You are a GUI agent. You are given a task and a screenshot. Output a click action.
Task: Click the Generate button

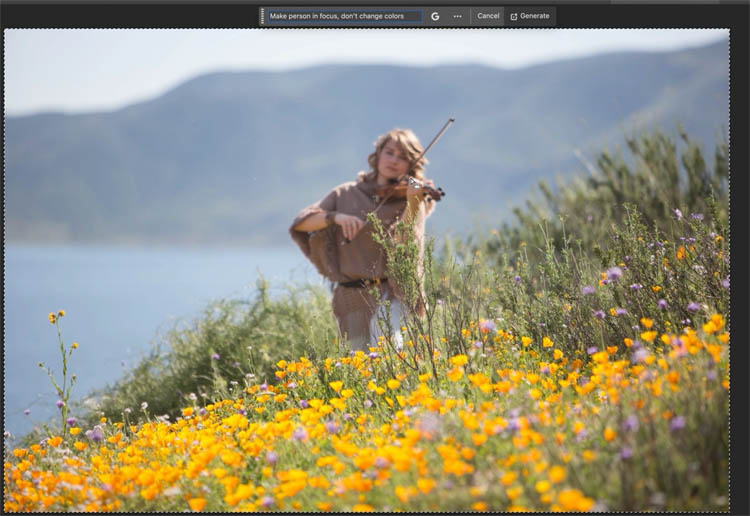(x=530, y=16)
